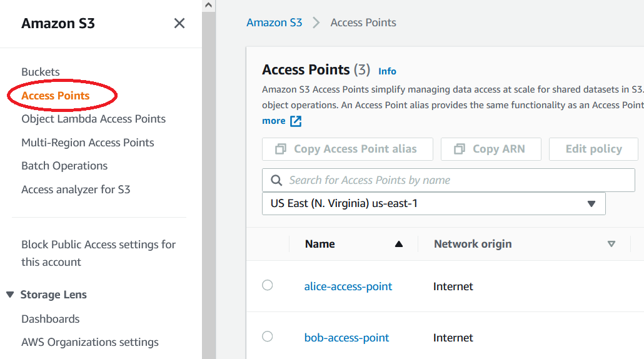The image size is (644, 359).
Task: Click the Info link beside Access Points
Action: (x=387, y=71)
